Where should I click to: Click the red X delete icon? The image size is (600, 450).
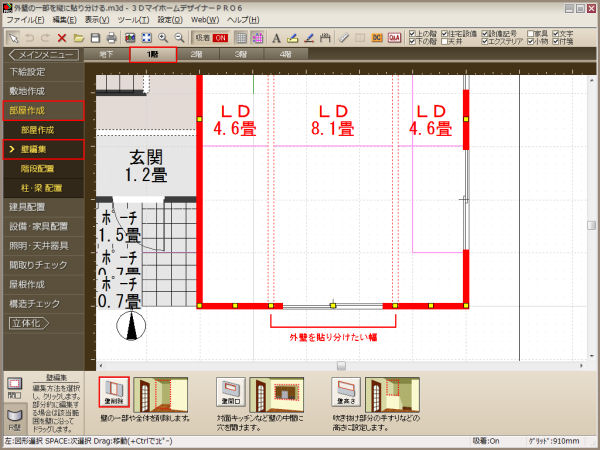(61, 37)
